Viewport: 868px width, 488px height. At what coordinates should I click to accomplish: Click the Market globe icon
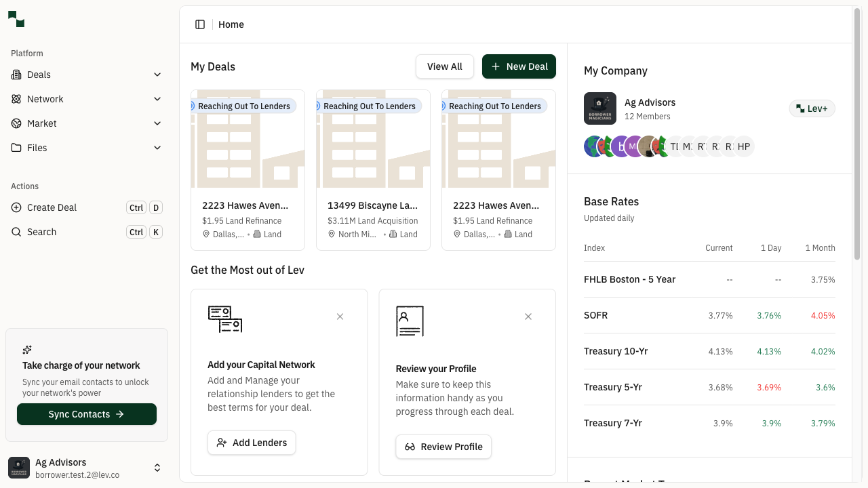click(16, 123)
